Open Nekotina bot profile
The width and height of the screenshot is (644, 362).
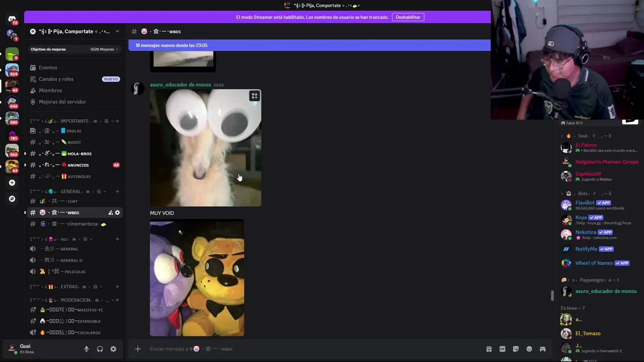[x=600, y=234]
